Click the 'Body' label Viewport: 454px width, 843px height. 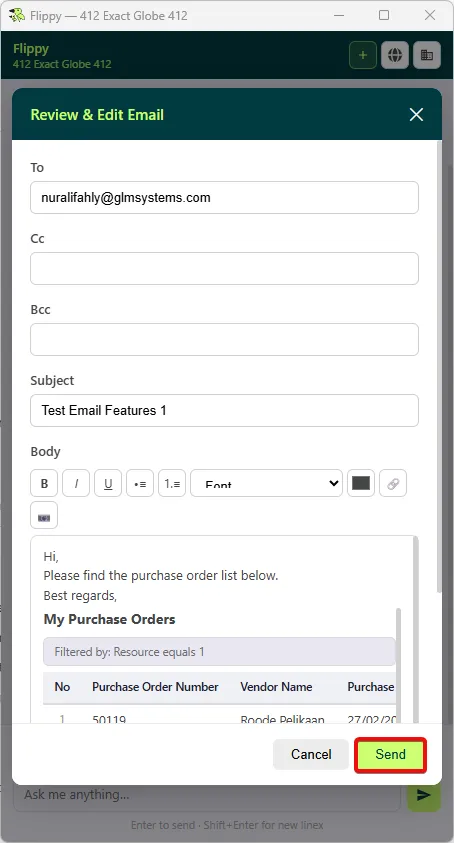click(x=46, y=452)
